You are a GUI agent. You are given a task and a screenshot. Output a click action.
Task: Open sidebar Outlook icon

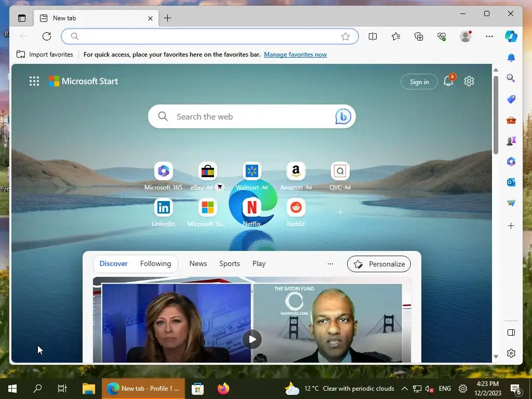pyautogui.click(x=511, y=182)
